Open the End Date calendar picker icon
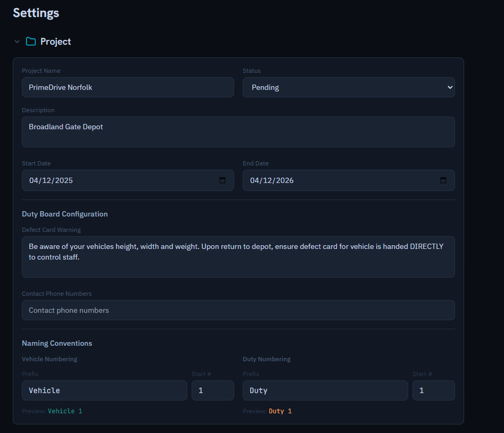This screenshot has width=504, height=433. click(x=443, y=180)
